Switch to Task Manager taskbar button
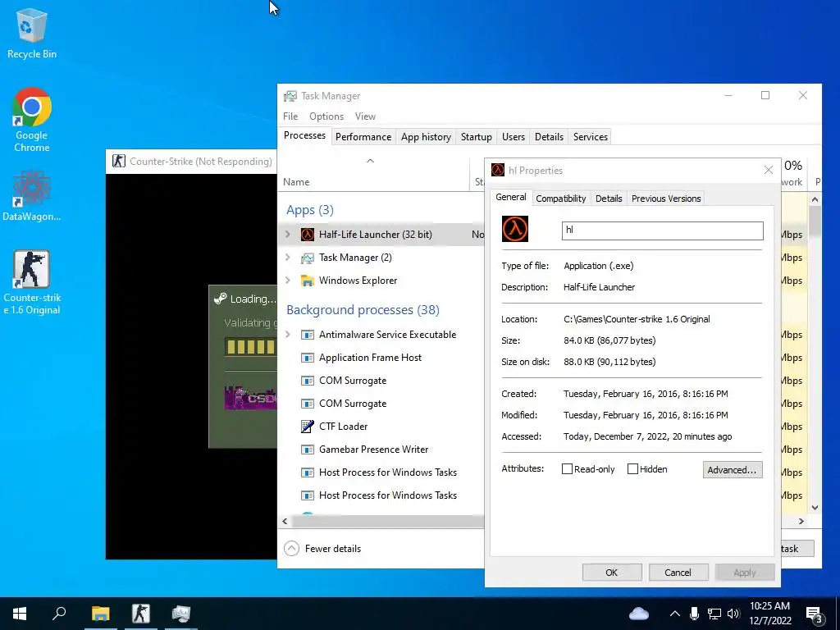Screen dimensions: 840x630 pyautogui.click(x=181, y=614)
